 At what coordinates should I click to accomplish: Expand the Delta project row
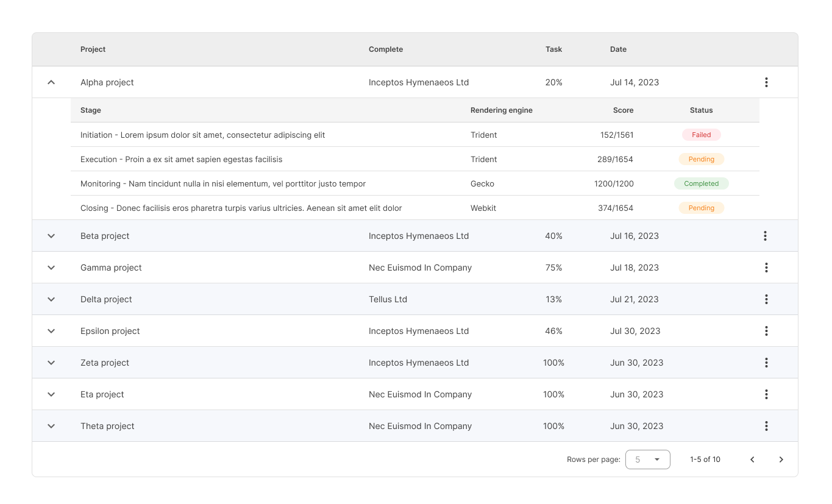51,299
